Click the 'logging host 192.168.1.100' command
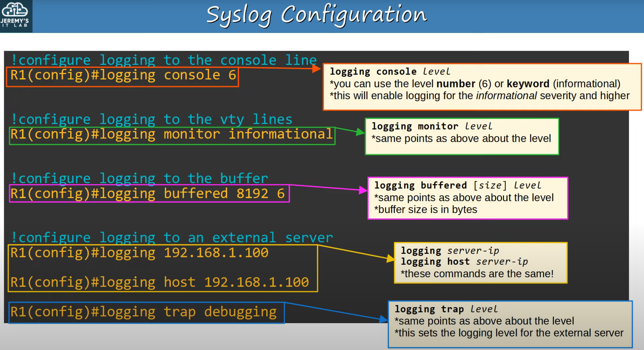The height and width of the screenshot is (350, 644). click(x=159, y=282)
